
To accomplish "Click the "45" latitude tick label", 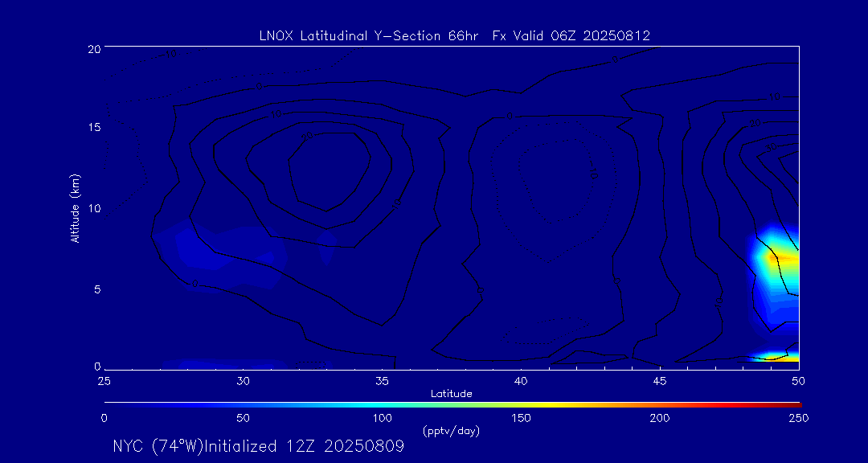I will click(660, 380).
